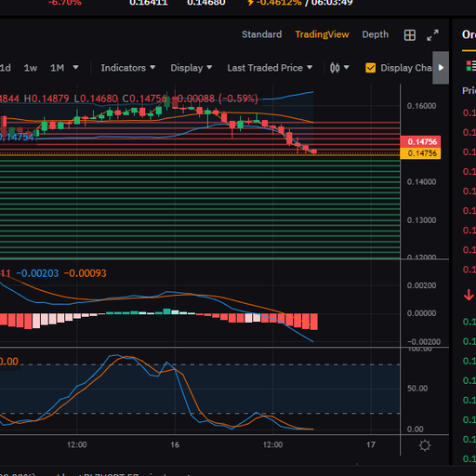Click the chart settings gear icon
This screenshot has height=476, width=476.
(x=425, y=445)
